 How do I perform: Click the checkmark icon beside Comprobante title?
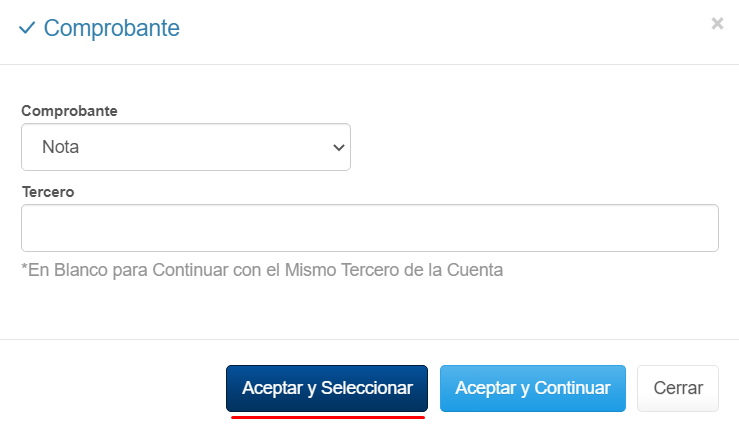pyautogui.click(x=27, y=28)
